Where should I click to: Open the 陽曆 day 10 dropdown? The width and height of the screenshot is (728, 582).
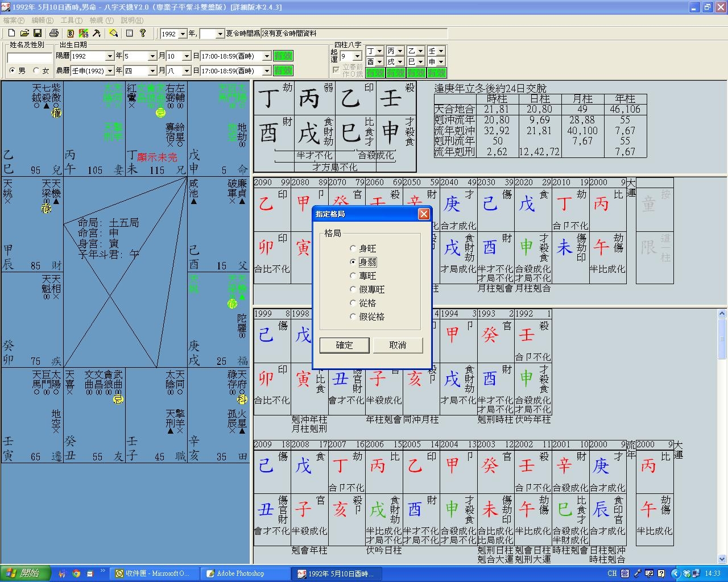pos(186,56)
